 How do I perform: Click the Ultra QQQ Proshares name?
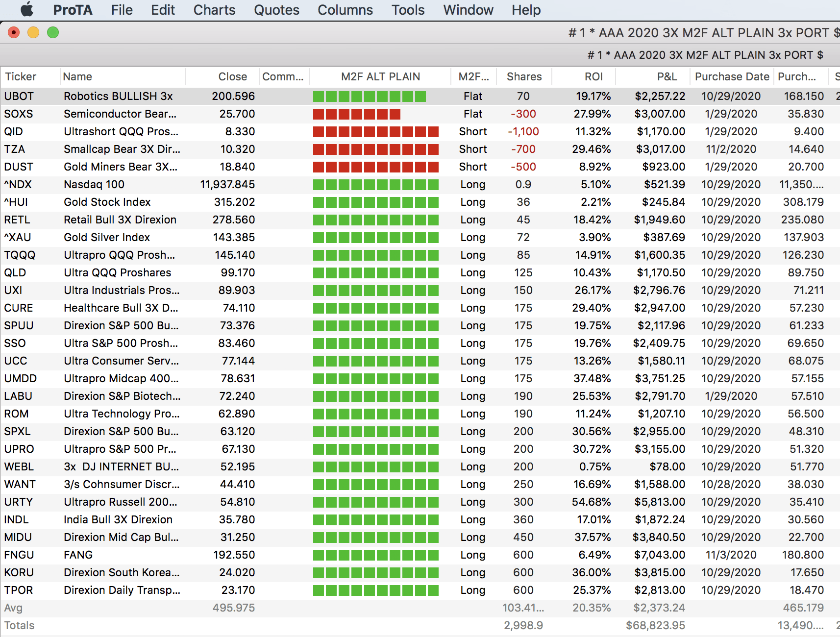[118, 272]
